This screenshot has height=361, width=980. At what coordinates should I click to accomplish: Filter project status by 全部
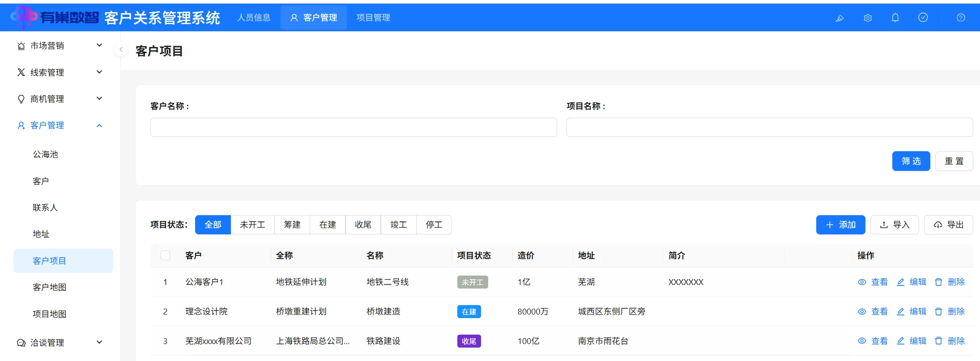213,225
